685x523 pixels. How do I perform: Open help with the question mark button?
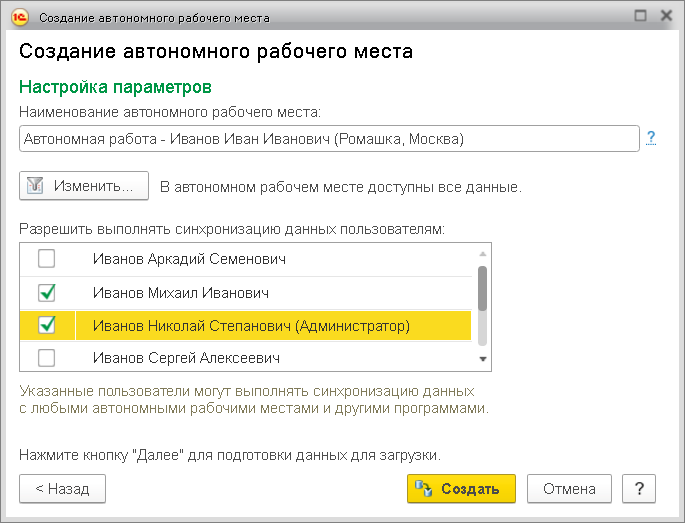(x=638, y=489)
